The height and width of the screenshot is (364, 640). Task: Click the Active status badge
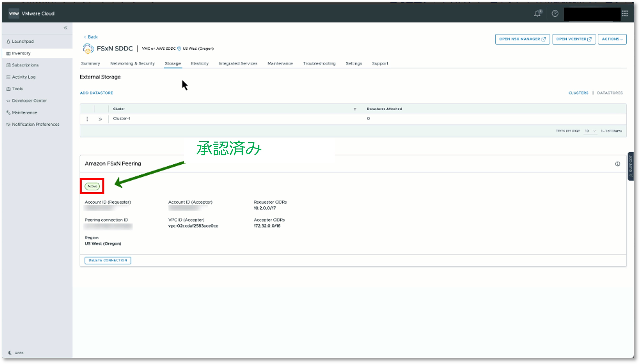[92, 186]
